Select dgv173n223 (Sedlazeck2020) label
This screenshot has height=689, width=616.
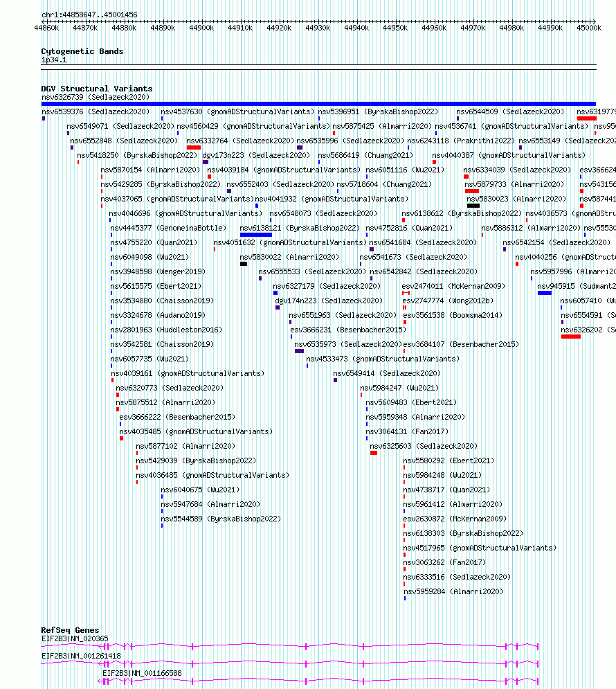pyautogui.click(x=256, y=155)
